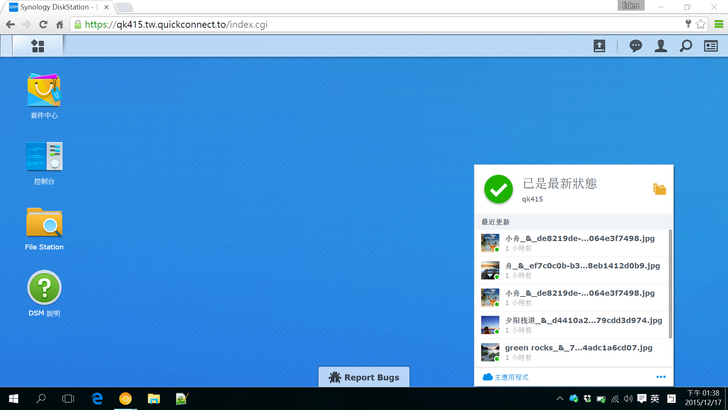Bookmark this page with the star icon

click(701, 24)
